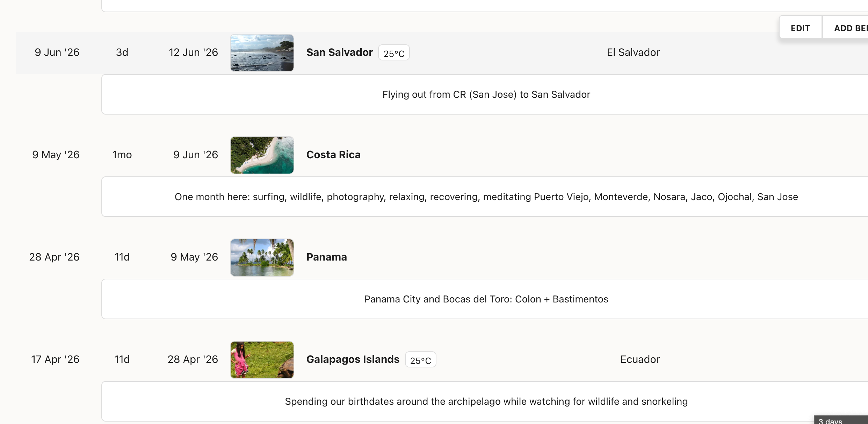The image size is (868, 424).
Task: Edit the Panama City and Bocas note
Action: click(486, 299)
